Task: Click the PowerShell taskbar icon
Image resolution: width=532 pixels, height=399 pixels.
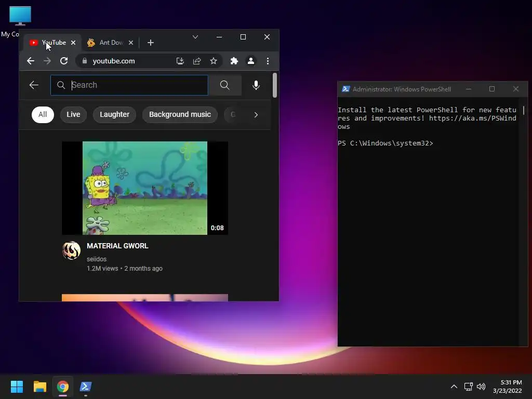Action: click(x=86, y=387)
